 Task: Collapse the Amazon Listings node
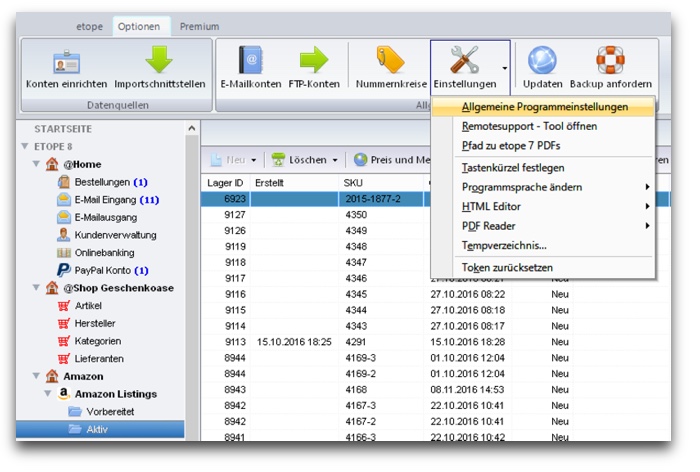pyautogui.click(x=48, y=393)
